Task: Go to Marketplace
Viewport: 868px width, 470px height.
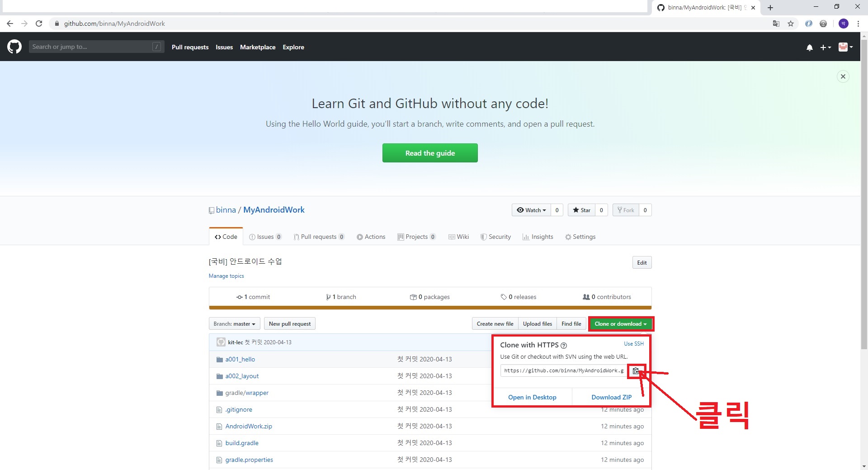Action: click(x=258, y=47)
